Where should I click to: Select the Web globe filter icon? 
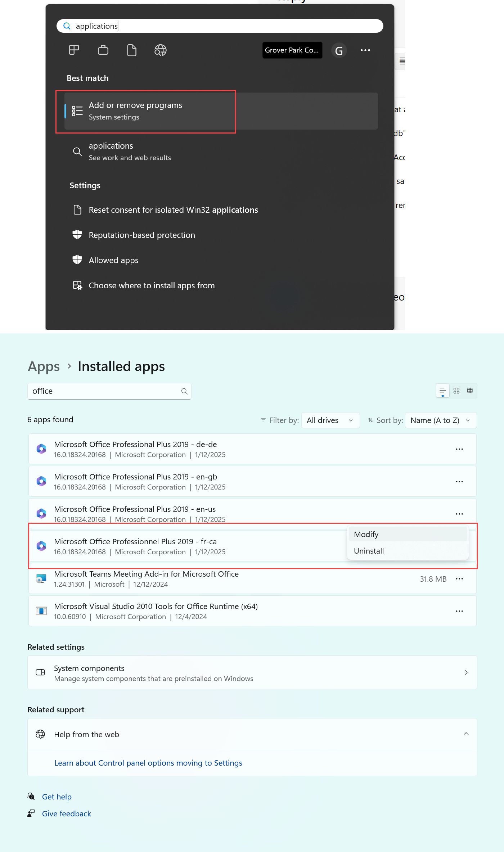(161, 50)
